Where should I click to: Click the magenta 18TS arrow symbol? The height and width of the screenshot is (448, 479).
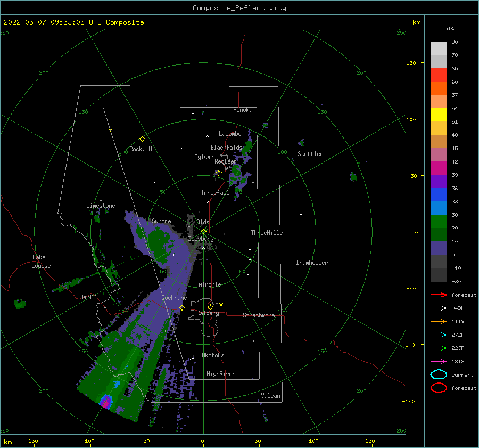point(439,362)
